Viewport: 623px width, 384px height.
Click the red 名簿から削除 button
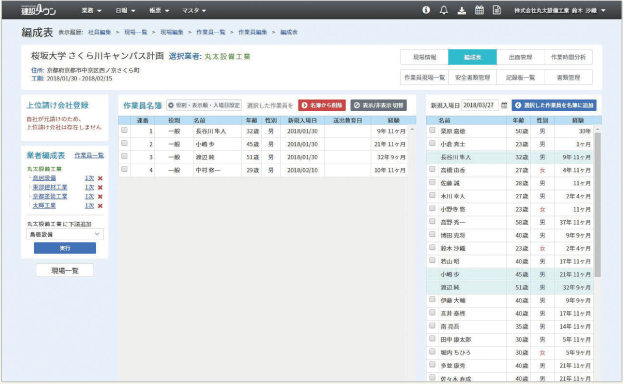coord(322,105)
